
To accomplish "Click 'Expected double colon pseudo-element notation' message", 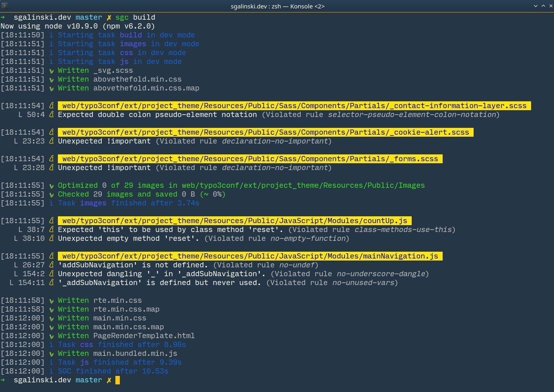I will tap(157, 115).
